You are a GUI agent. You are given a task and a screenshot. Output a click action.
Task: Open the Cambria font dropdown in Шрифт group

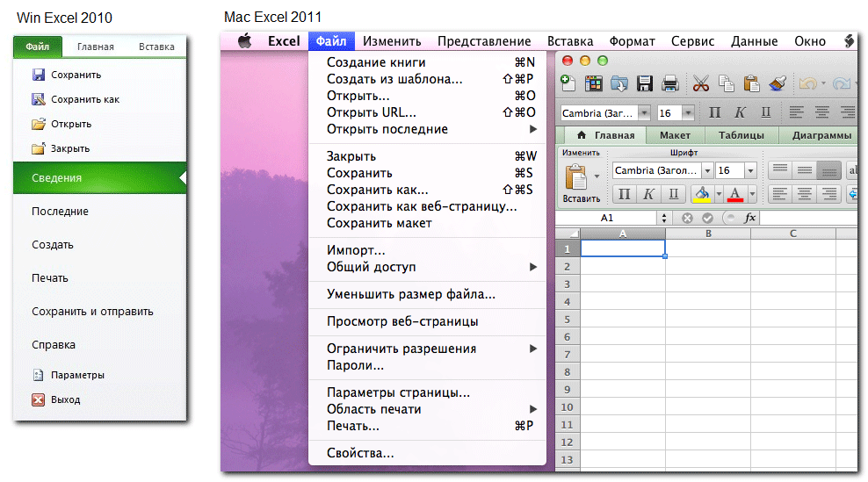707,170
